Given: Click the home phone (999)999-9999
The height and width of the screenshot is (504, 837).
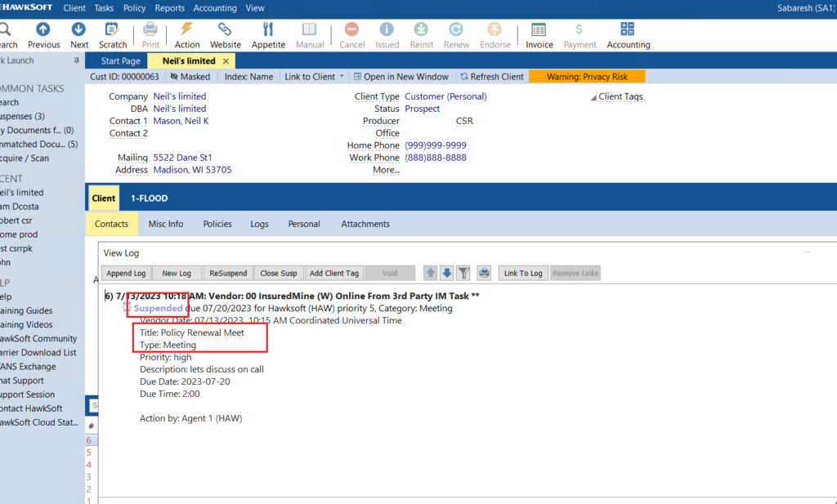Looking at the screenshot, I should click(x=436, y=145).
